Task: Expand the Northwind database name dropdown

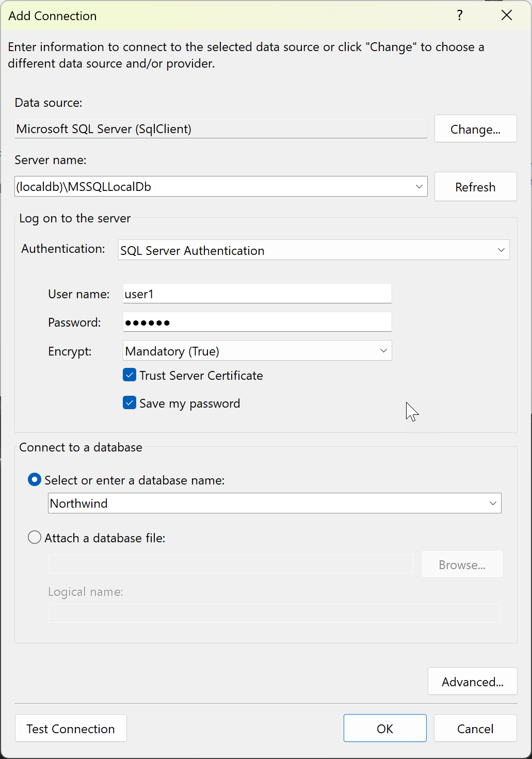Action: [x=493, y=504]
